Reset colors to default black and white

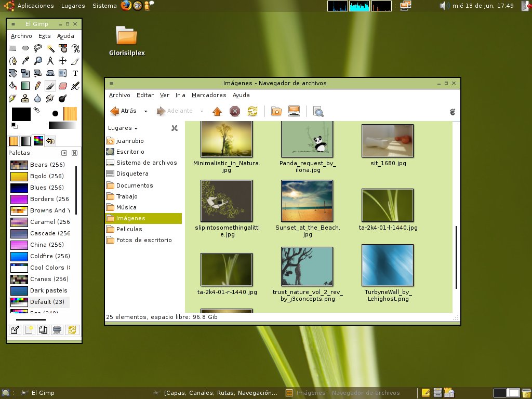(14, 126)
